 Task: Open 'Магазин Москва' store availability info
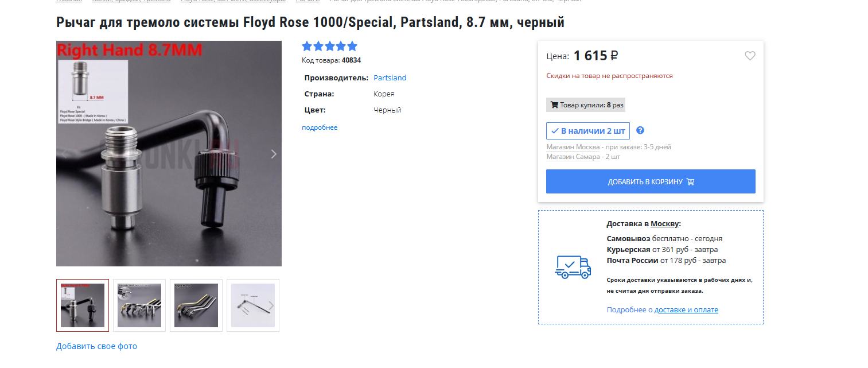click(x=573, y=147)
